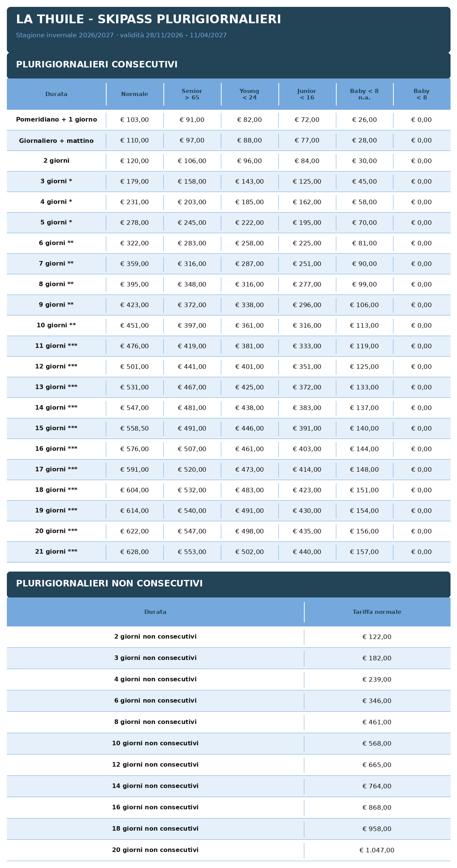Select the 6 giorni ** Normale price € 322,00

134,243
